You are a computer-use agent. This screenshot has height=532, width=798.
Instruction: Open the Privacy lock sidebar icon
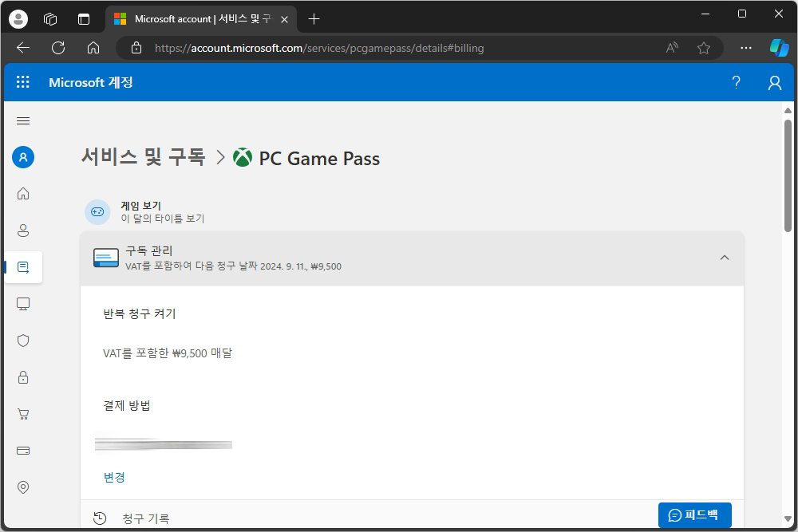(23, 377)
